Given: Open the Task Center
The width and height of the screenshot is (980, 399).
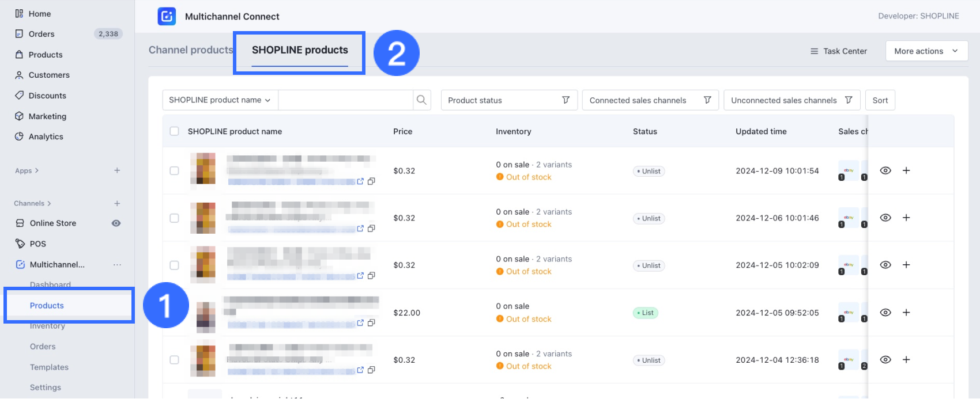Looking at the screenshot, I should coord(839,51).
